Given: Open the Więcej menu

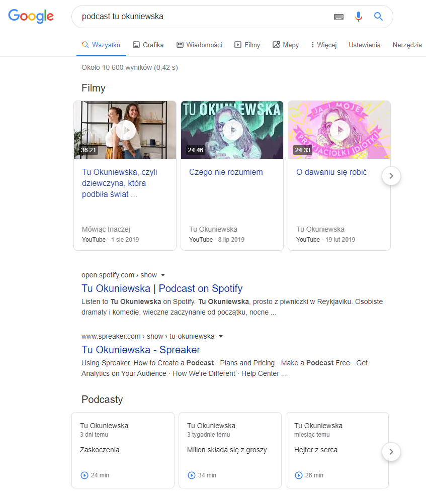Looking at the screenshot, I should [324, 45].
